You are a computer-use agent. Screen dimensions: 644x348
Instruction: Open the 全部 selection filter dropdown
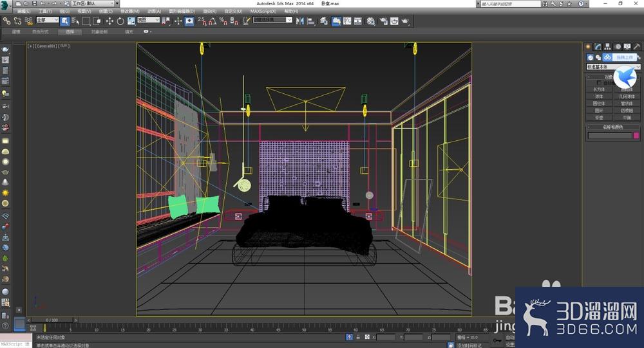(x=47, y=21)
